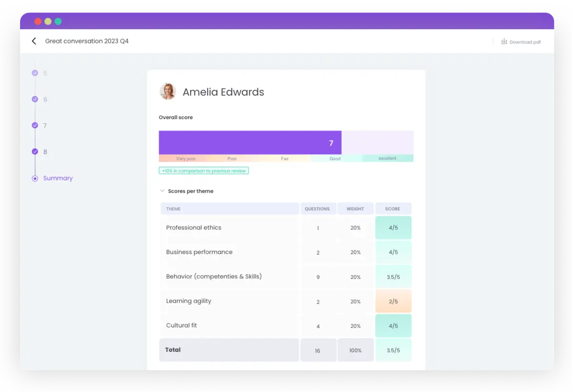Select the Summary radio indicator

tap(34, 178)
